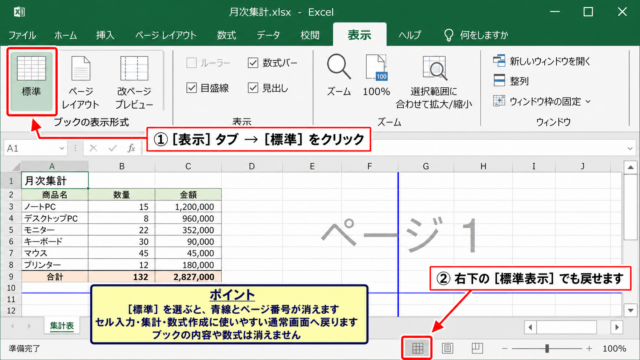Click the select-all corner triangle
The height and width of the screenshot is (360, 640).
pyautogui.click(x=16, y=167)
